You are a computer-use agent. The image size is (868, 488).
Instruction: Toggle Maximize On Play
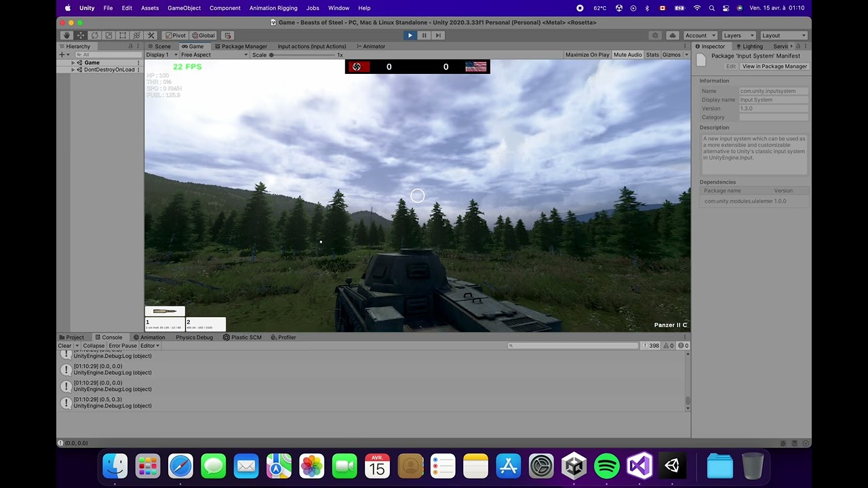click(x=587, y=54)
